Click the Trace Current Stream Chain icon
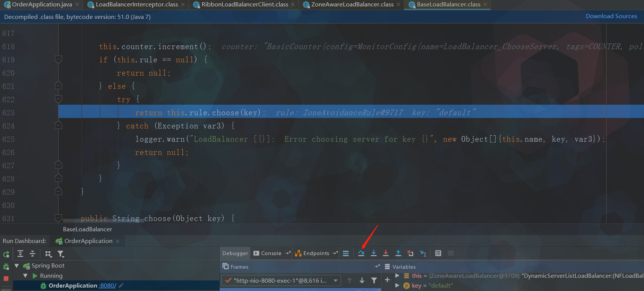The height and width of the screenshot is (291, 644). [x=451, y=253]
